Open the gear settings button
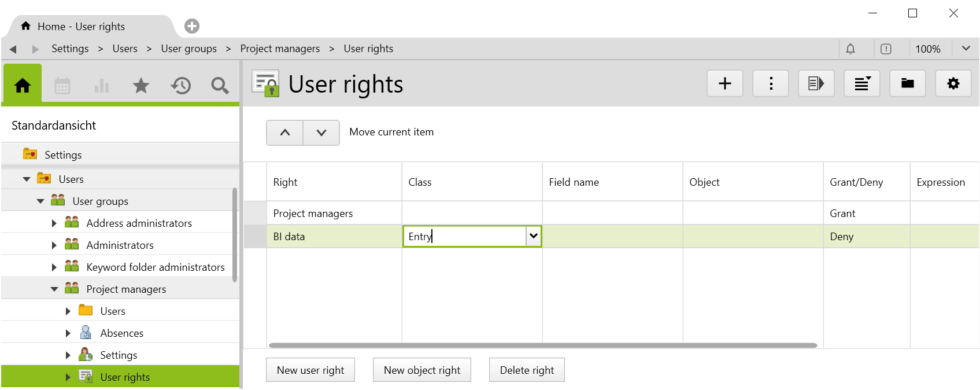 [x=953, y=84]
